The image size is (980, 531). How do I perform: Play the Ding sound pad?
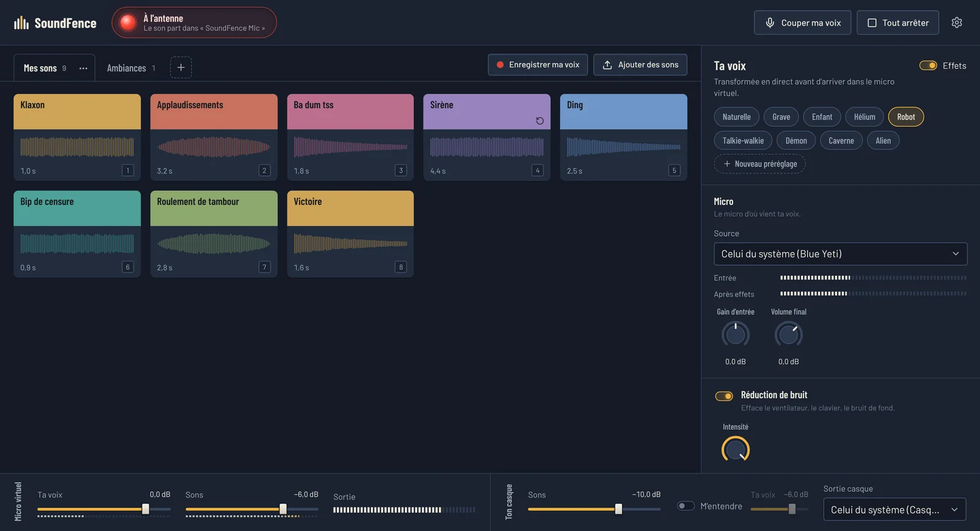pos(624,137)
